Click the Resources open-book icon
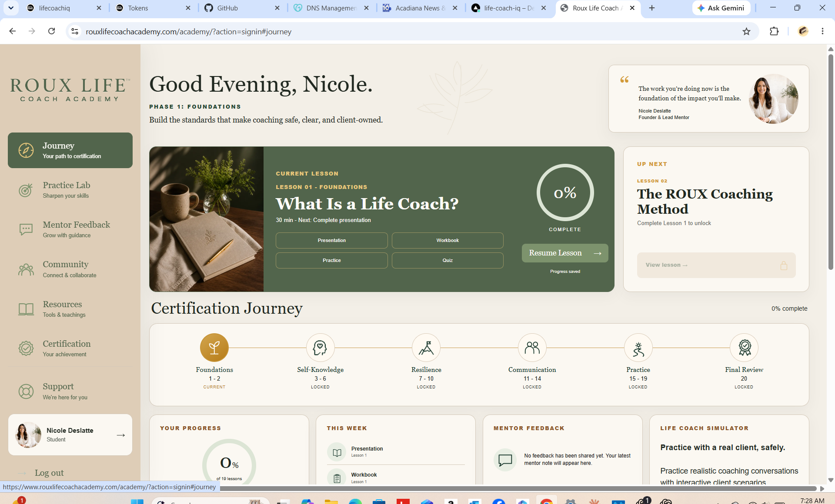The image size is (835, 504). click(26, 309)
